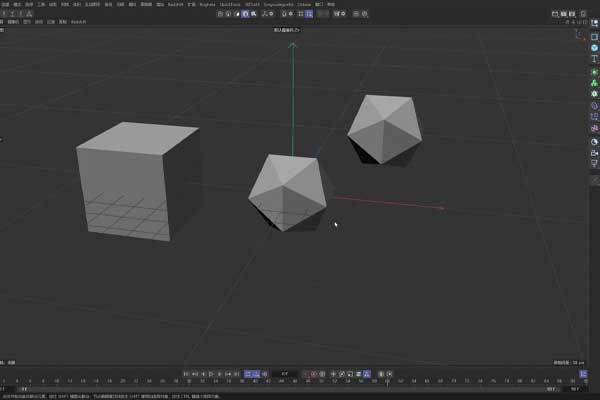Step back one frame
The height and width of the screenshot is (400, 600).
203,374
